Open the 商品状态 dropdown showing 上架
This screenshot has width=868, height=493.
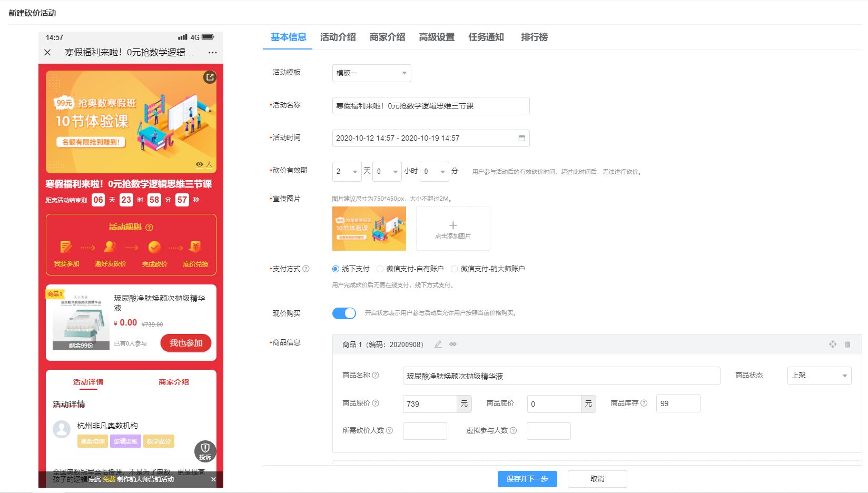pos(819,376)
